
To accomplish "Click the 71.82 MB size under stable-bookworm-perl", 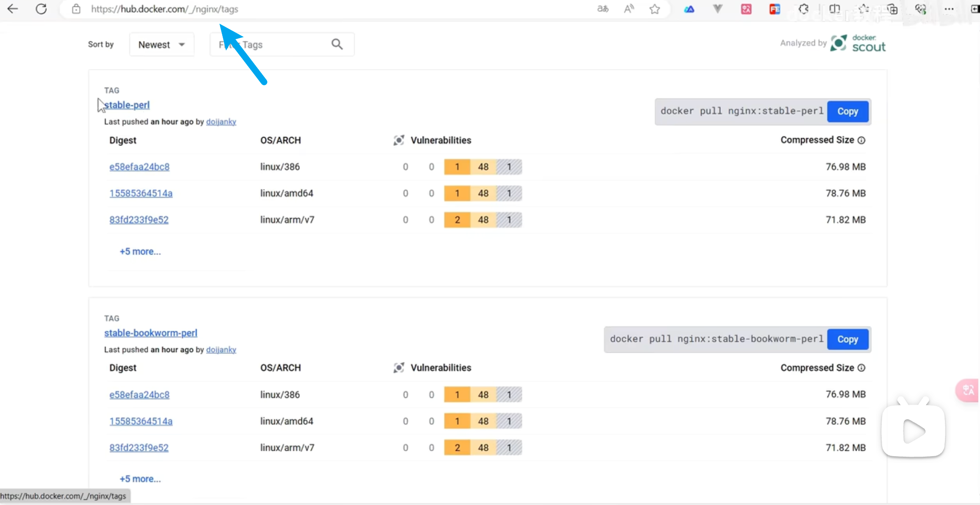I will 846,448.
